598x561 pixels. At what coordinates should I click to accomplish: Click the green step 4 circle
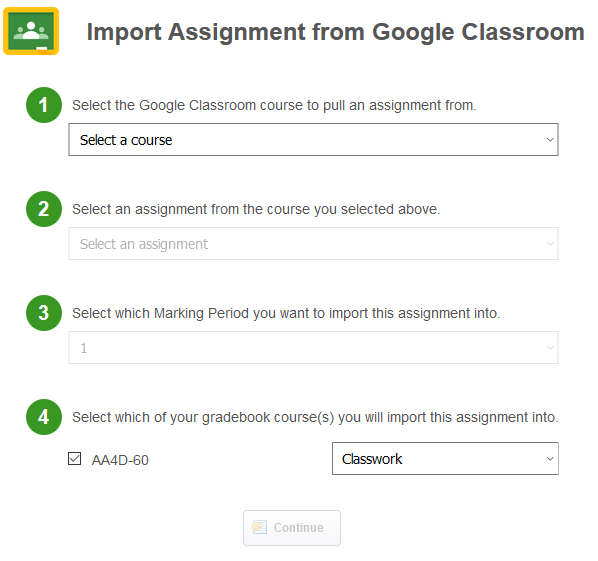(44, 417)
